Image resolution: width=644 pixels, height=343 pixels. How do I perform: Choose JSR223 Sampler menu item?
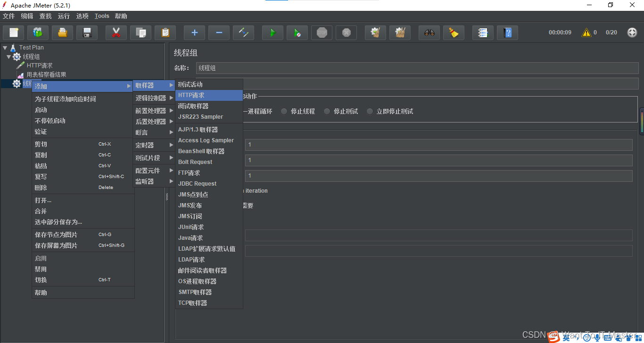point(209,117)
